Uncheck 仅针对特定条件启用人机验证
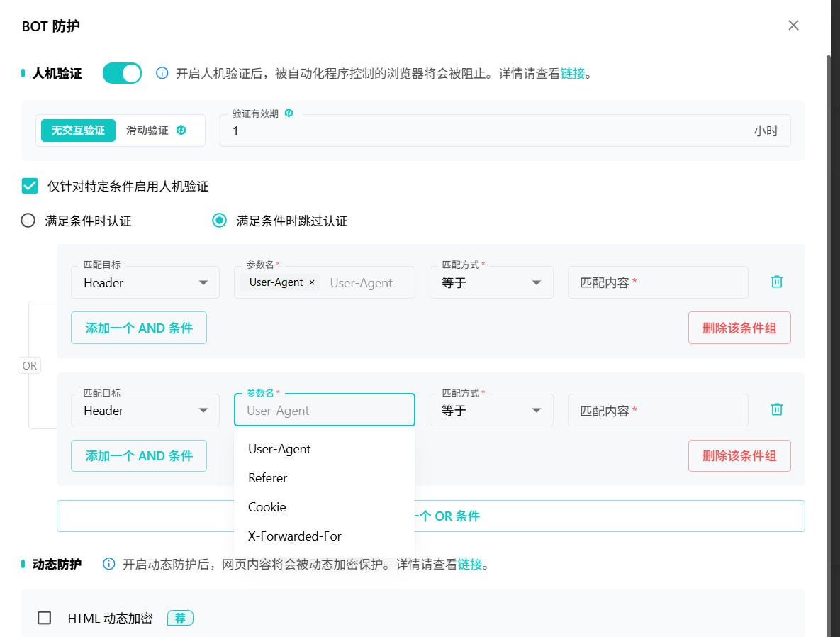The width and height of the screenshot is (840, 637). click(x=30, y=187)
